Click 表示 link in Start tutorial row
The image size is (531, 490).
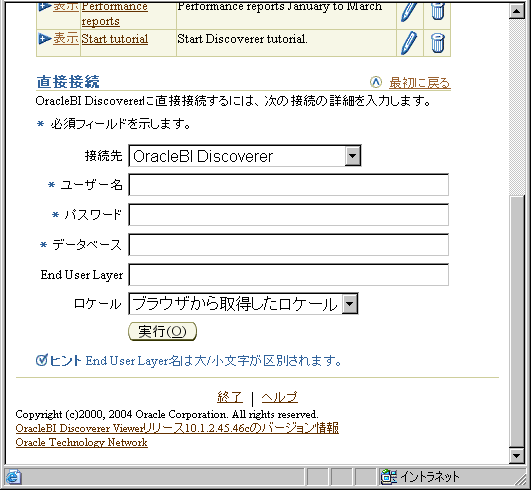(x=66, y=39)
